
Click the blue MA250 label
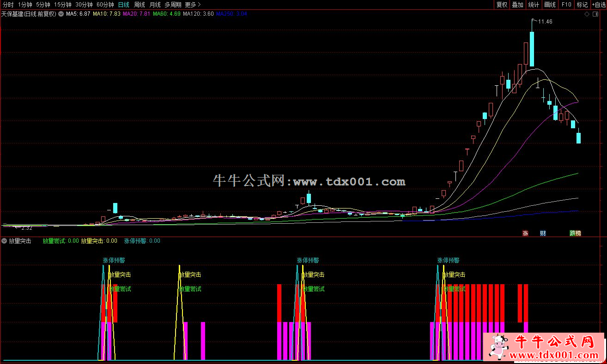coord(232,14)
